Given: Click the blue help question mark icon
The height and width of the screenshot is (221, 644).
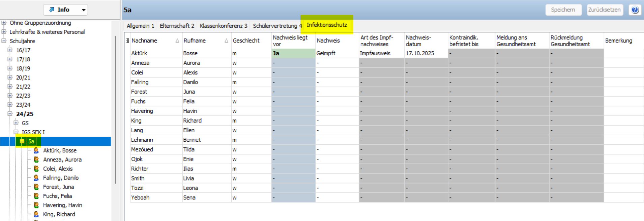Looking at the screenshot, I should coord(635,10).
